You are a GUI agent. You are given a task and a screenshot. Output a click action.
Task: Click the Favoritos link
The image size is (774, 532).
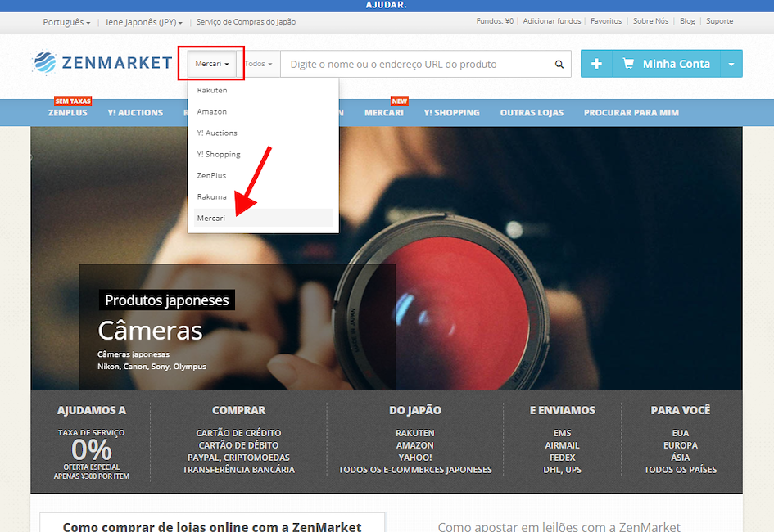point(606,21)
